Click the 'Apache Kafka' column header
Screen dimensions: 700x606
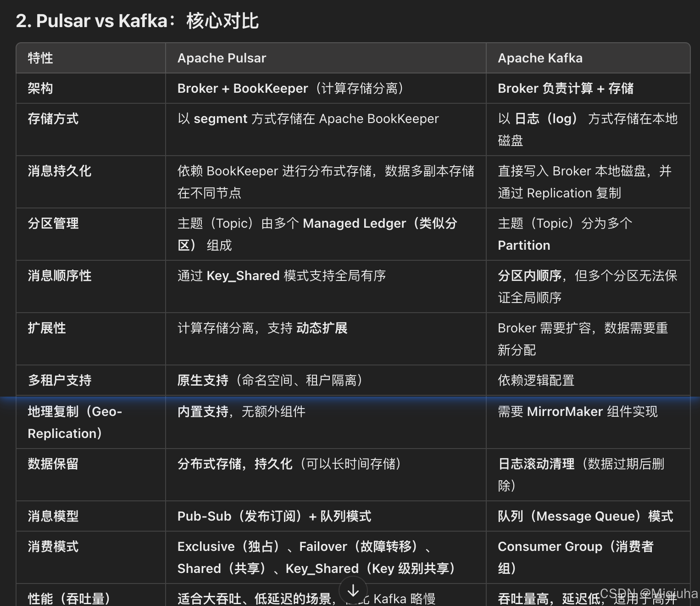pos(540,58)
